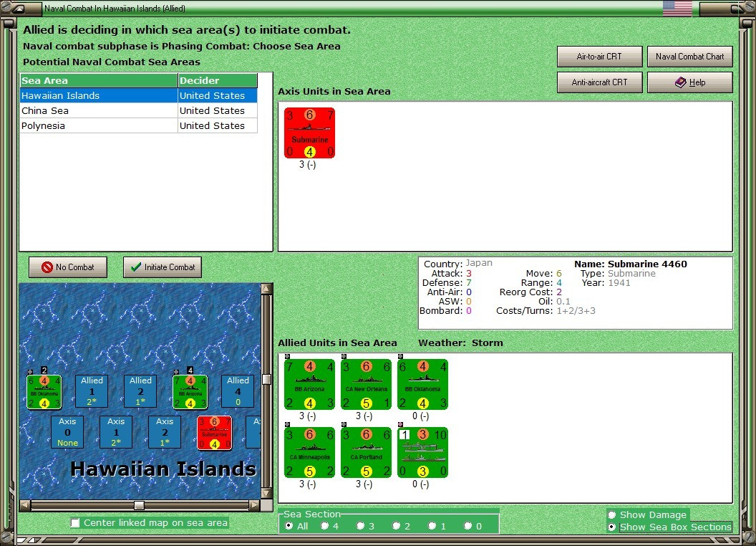Click the Weather: Storm label
Screen dimensions: 756x546
[460, 343]
